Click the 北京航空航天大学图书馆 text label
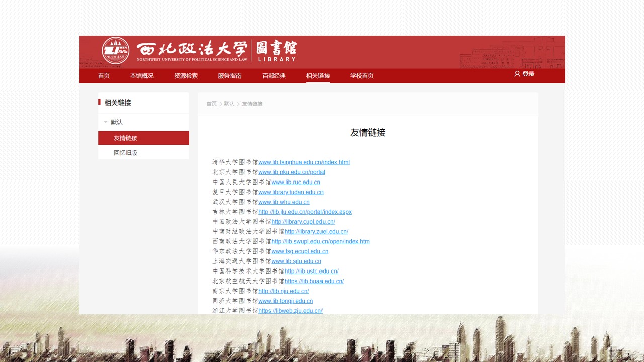 [x=249, y=281]
